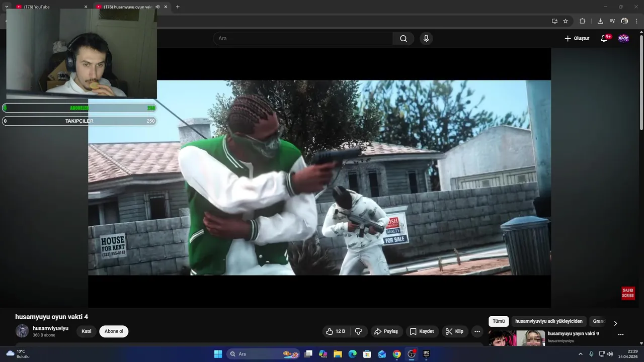
Task: Open Chrome media controls icon
Action: 612,21
